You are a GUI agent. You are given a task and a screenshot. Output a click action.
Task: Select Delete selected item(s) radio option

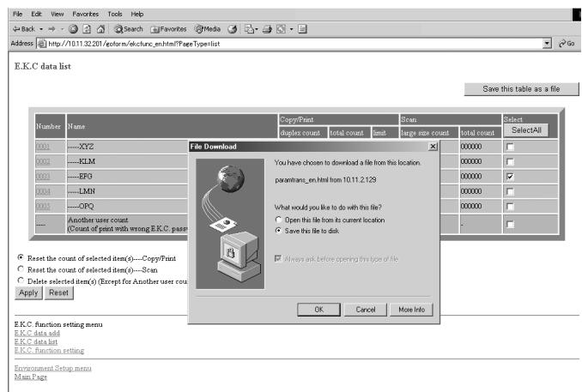21,280
